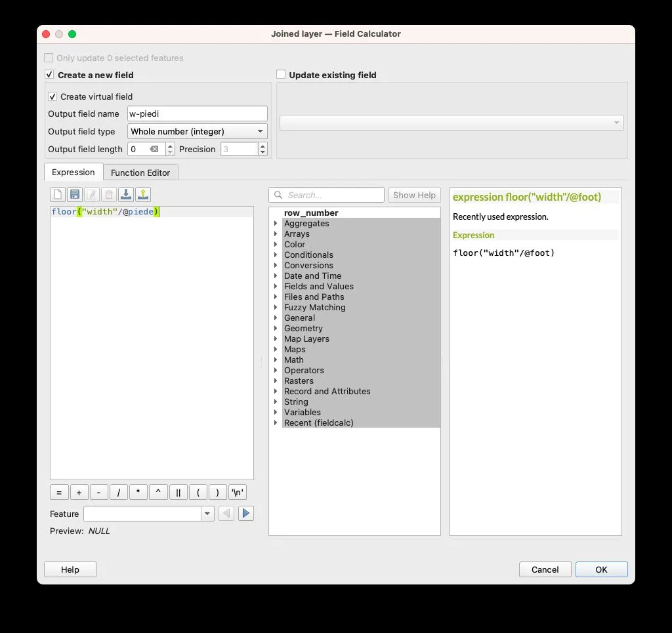
Task: Toggle the Create virtual field checkbox
Action: [52, 96]
